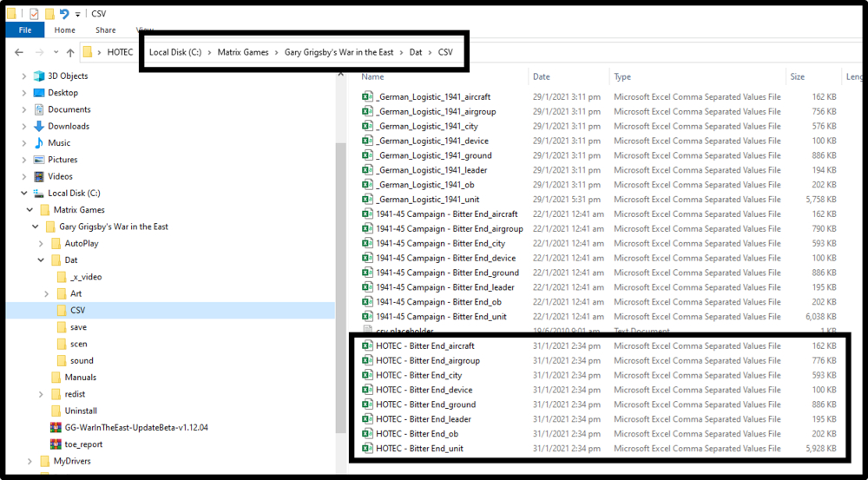
Task: Open the Home ribbon tab
Action: click(x=65, y=30)
